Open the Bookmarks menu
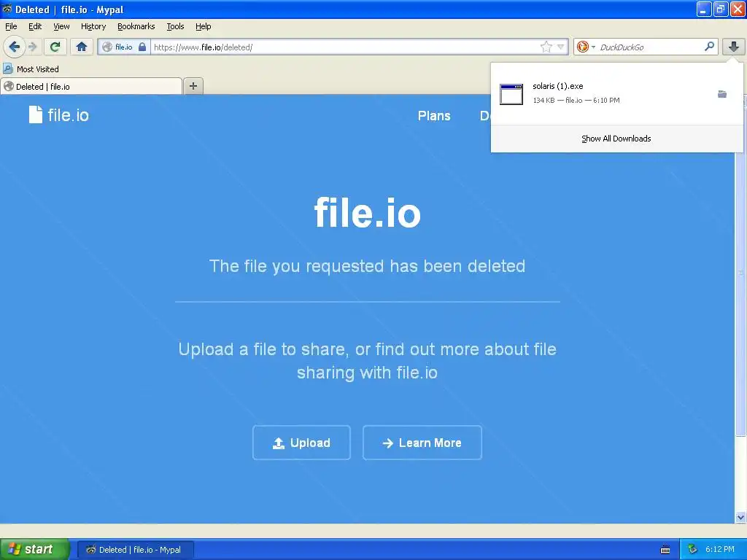This screenshot has height=560, width=747. tap(136, 26)
